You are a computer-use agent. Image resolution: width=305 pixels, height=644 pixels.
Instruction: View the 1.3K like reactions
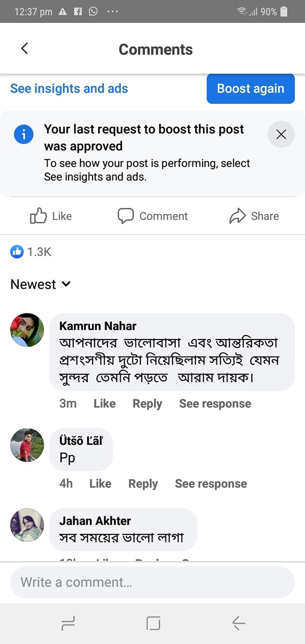point(31,252)
